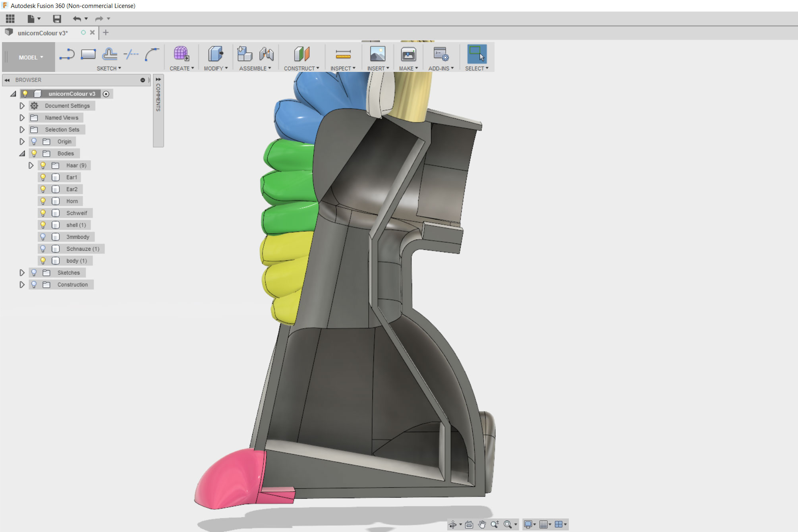798x532 pixels.
Task: Open the CONSTRUCT menu
Action: (301, 68)
